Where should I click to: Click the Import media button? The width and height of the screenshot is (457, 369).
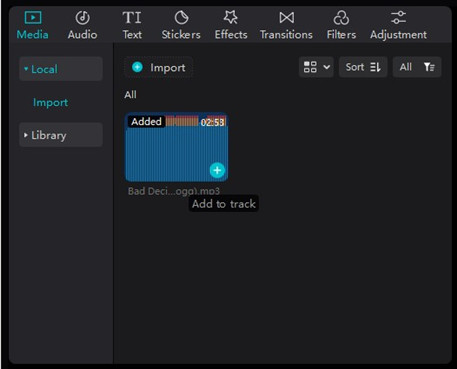(x=159, y=68)
